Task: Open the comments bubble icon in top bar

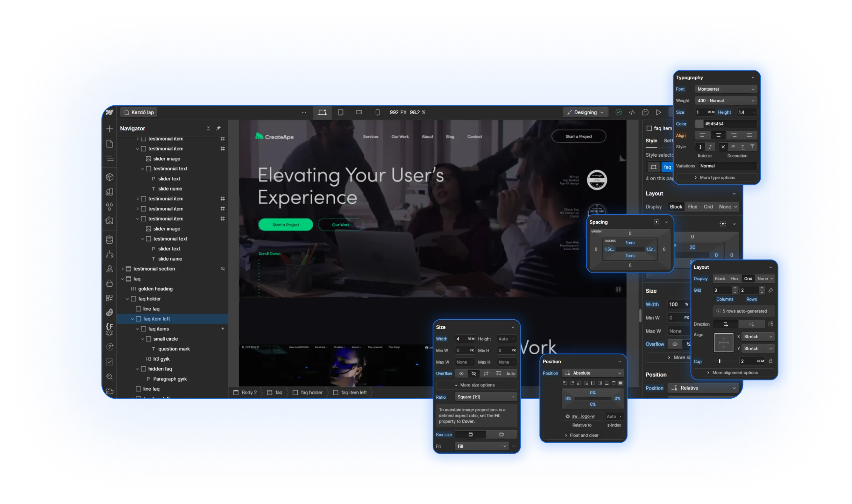Action: (x=645, y=112)
